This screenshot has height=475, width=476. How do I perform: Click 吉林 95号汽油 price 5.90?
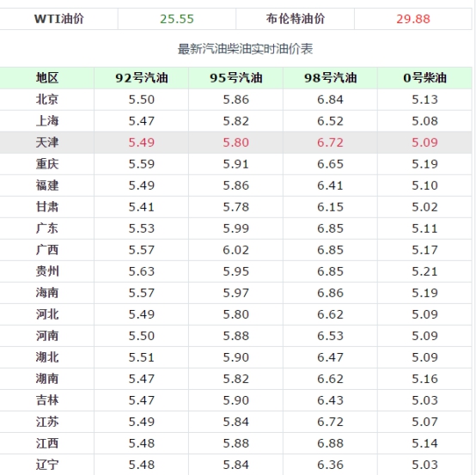coord(236,400)
